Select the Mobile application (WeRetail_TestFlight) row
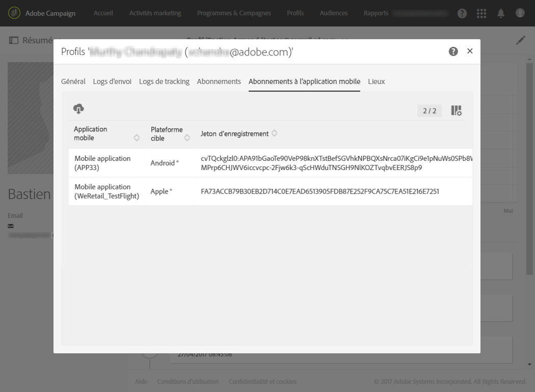Image resolution: width=535 pixels, height=392 pixels. click(271, 191)
